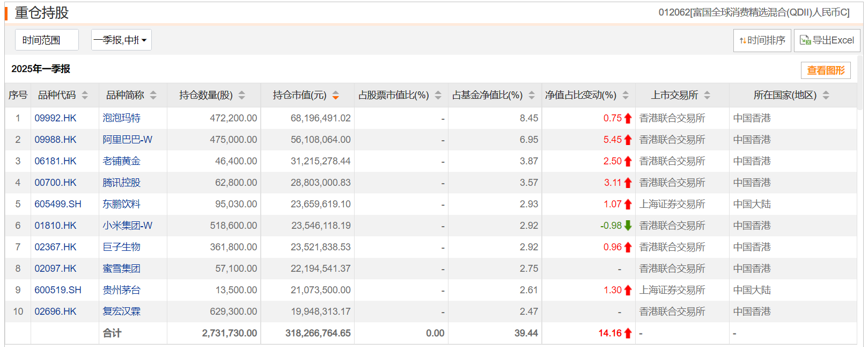The width and height of the screenshot is (868, 347).
Task: Open stock code 02097.HK link
Action: point(55,269)
